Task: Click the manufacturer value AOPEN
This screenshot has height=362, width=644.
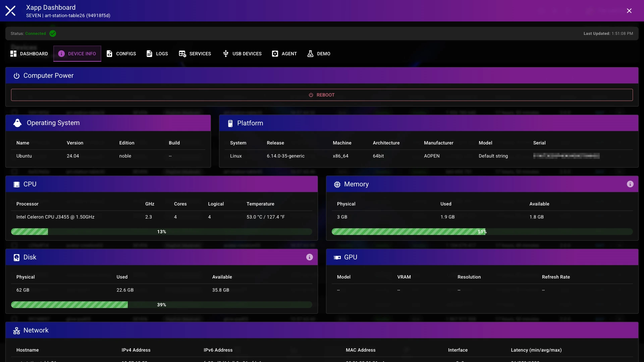Action: click(x=432, y=156)
